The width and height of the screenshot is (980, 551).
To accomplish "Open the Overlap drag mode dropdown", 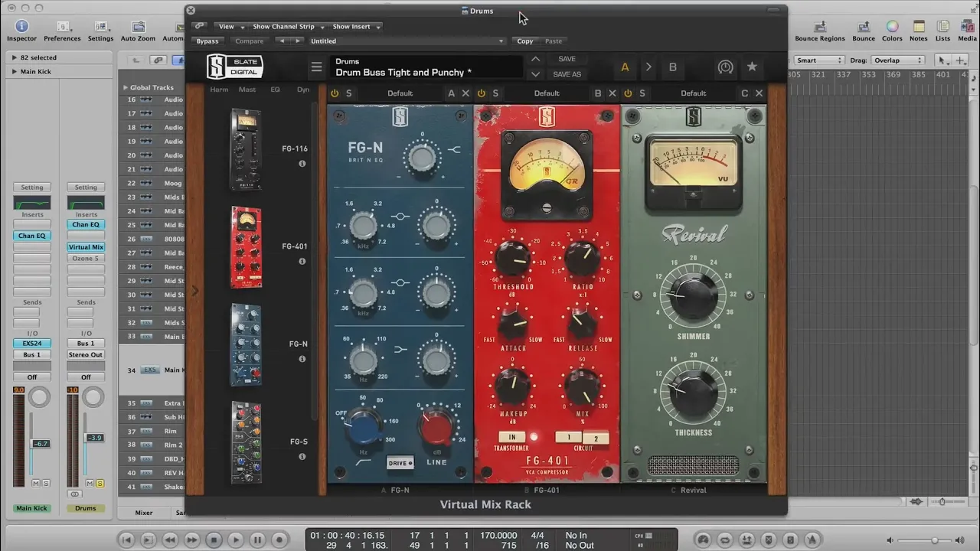I will (897, 60).
